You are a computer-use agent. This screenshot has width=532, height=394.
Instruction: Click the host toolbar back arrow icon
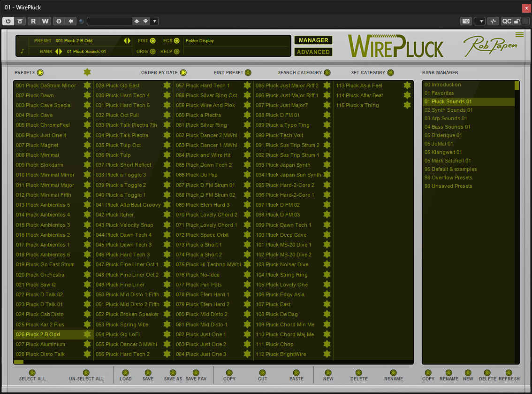pos(70,21)
